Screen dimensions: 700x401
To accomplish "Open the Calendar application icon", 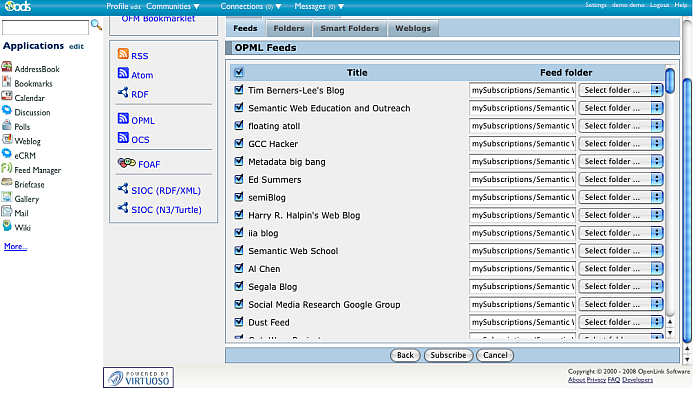I will (7, 98).
